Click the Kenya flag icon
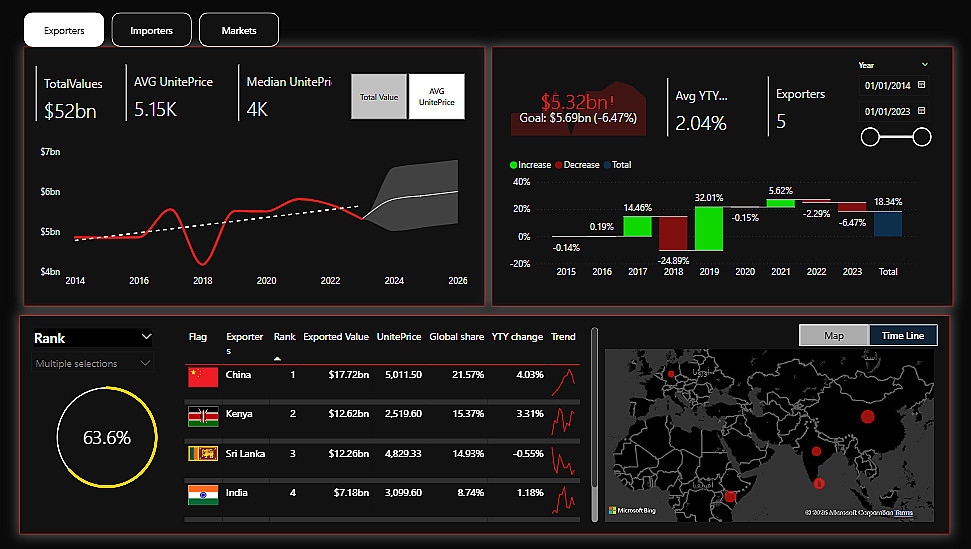 (x=203, y=417)
